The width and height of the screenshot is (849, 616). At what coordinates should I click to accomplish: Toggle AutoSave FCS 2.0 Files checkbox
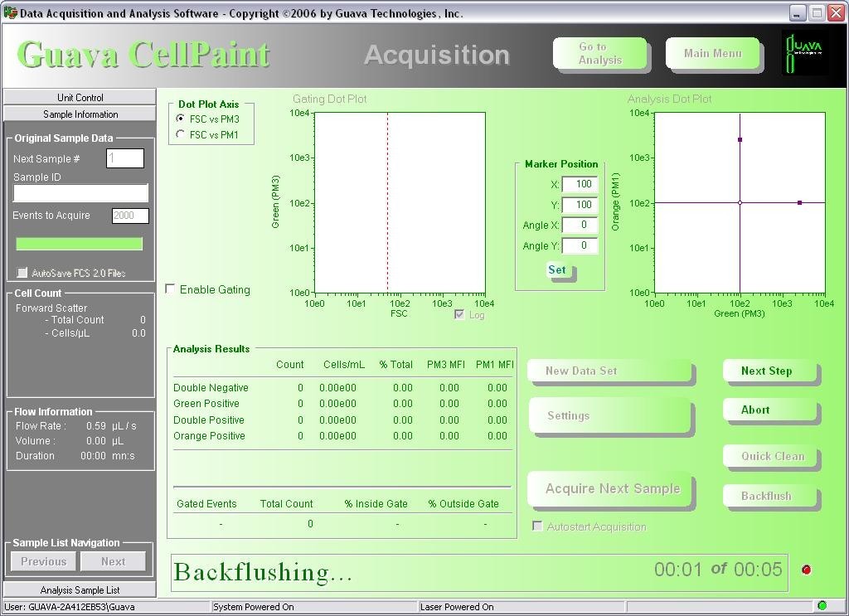point(22,272)
